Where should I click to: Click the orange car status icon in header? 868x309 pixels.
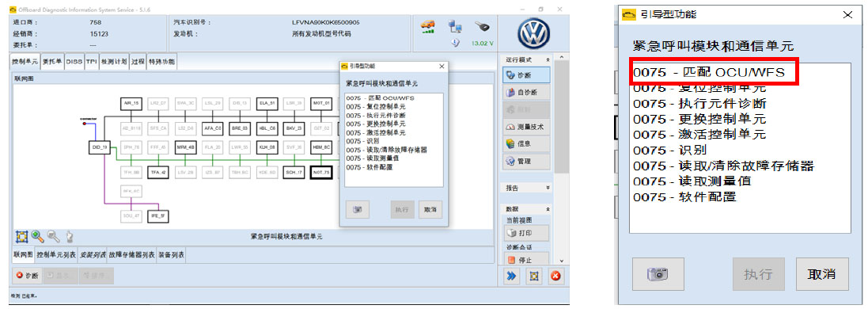pos(429,27)
